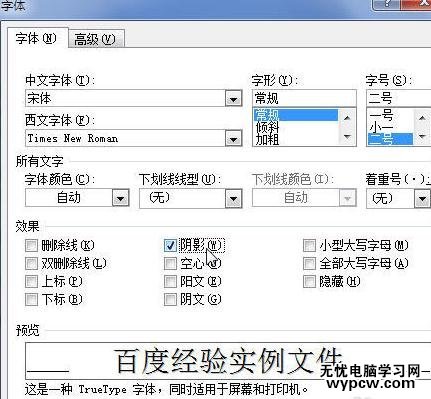Select the 字体(N) tab
Image resolution: width=431 pixels, height=399 pixels.
click(36, 38)
